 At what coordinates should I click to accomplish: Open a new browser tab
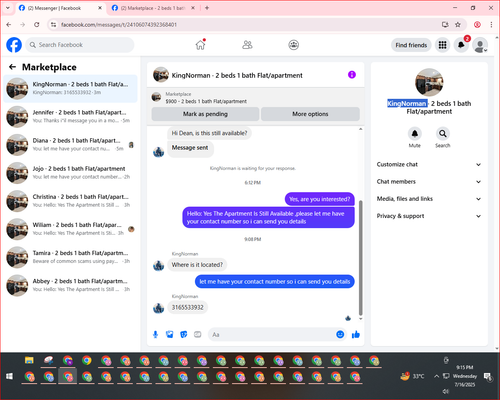[207, 8]
